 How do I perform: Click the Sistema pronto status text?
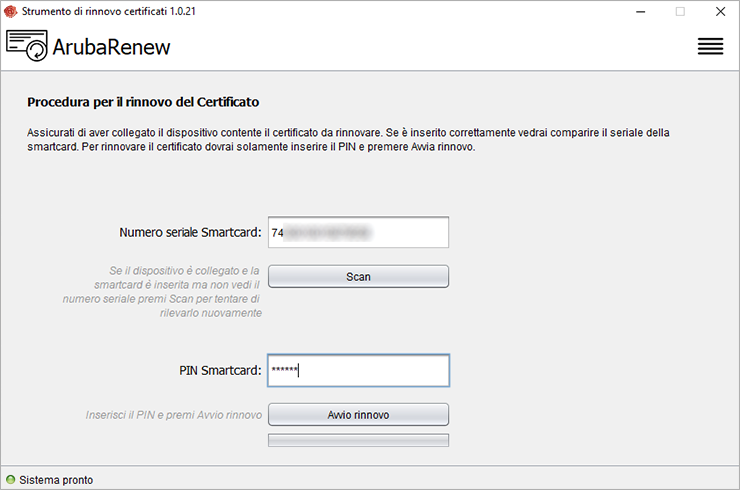pos(56,480)
